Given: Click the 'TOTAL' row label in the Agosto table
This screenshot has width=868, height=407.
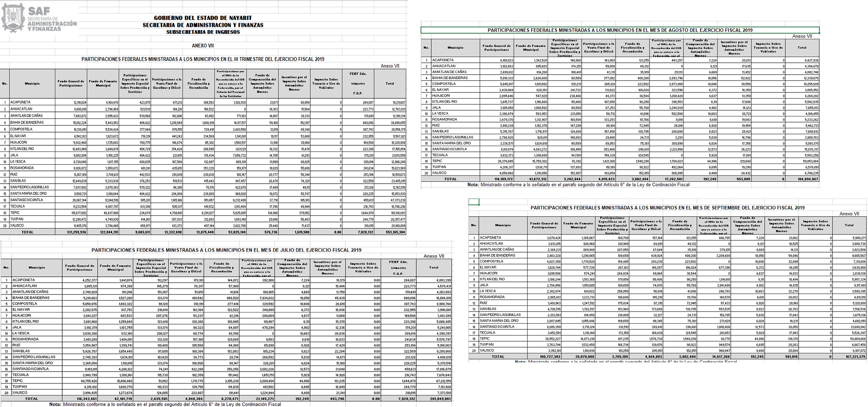Looking at the screenshot, I should pos(450,179).
